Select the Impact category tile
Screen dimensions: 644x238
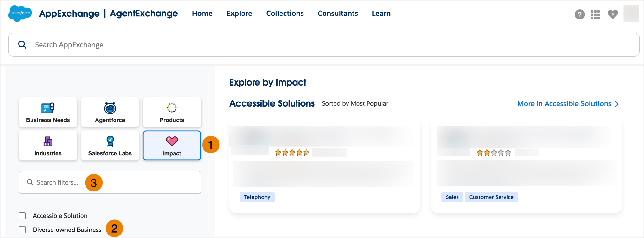(x=172, y=146)
